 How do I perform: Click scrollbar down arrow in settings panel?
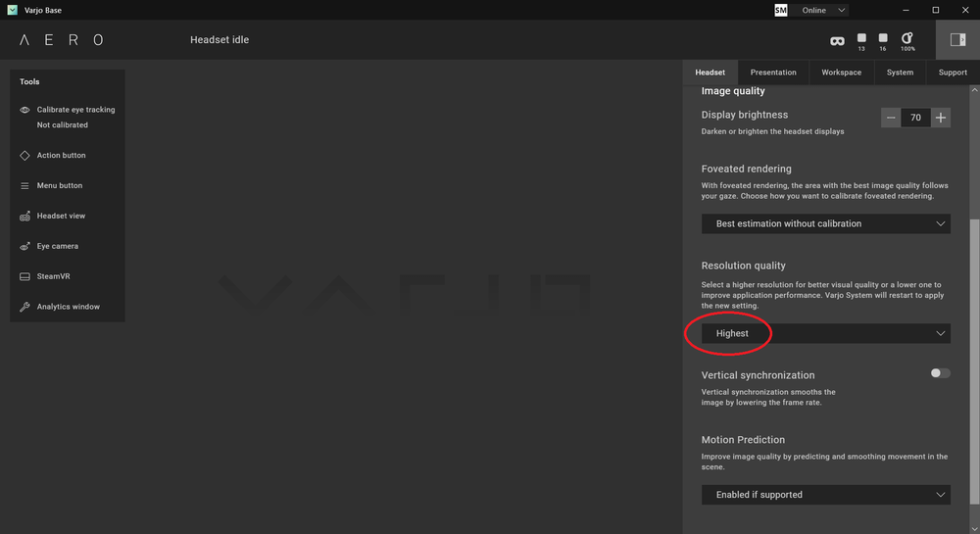974,529
